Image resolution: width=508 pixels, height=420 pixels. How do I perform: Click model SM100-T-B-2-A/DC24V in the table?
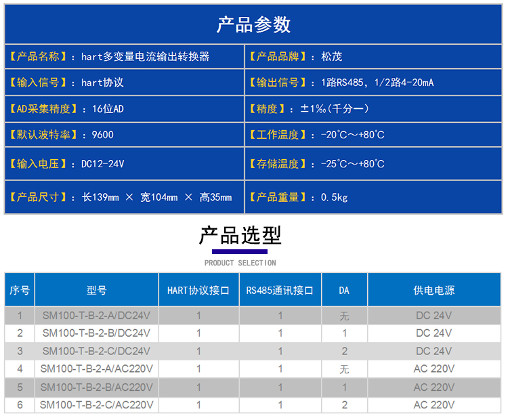click(x=96, y=315)
